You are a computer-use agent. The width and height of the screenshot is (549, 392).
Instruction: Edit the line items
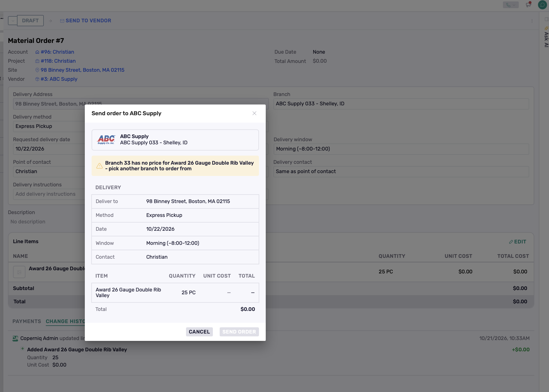518,242
